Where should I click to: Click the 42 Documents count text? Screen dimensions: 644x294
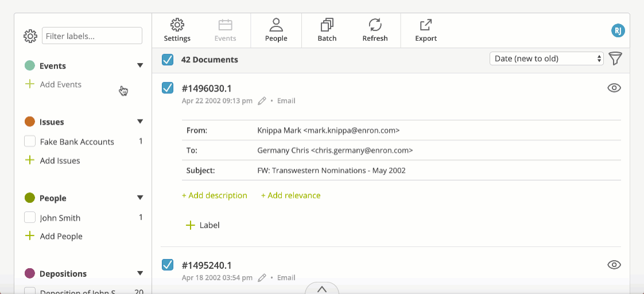[210, 60]
